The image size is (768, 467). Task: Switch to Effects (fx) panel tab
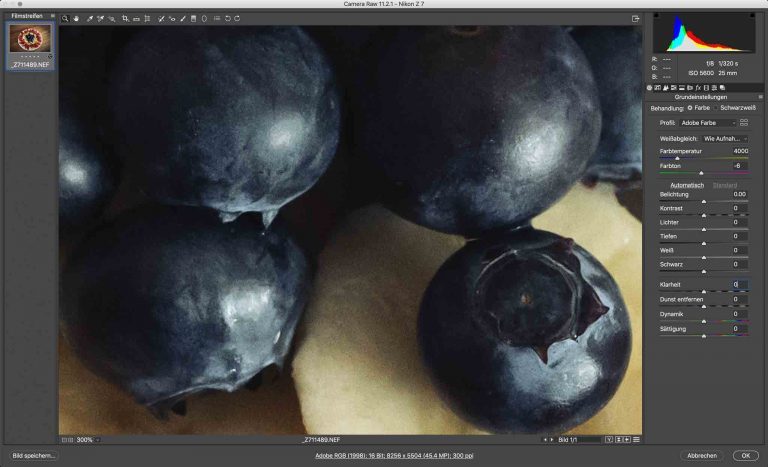698,88
